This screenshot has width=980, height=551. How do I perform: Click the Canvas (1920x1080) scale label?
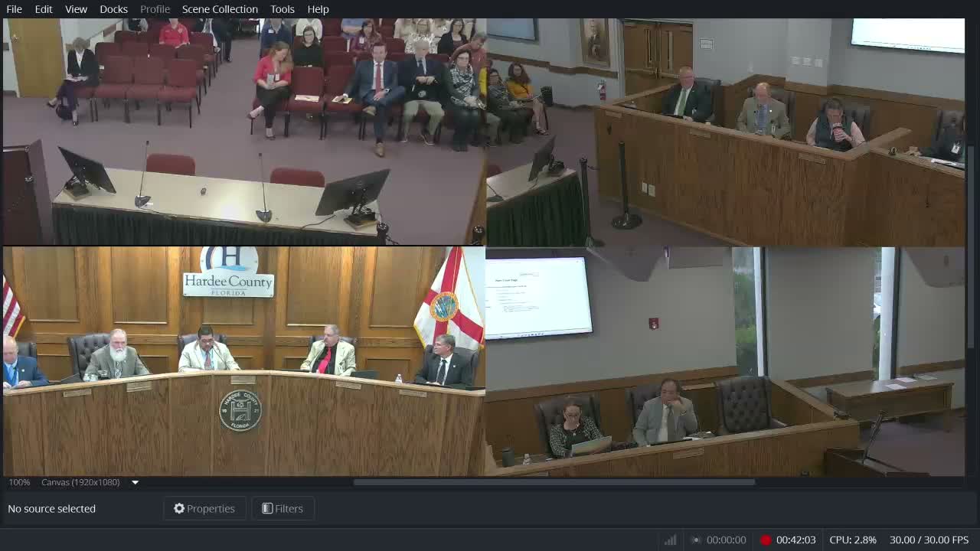click(80, 482)
